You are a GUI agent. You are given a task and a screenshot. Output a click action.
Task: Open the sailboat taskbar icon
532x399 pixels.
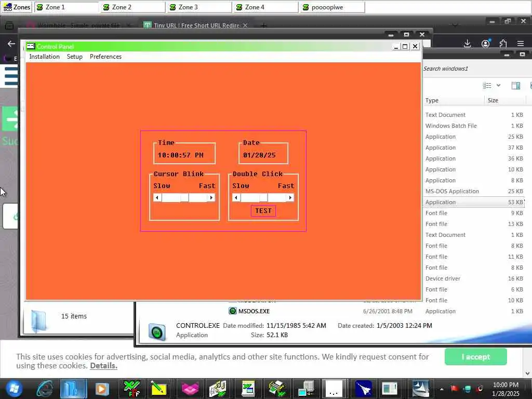tap(421, 389)
